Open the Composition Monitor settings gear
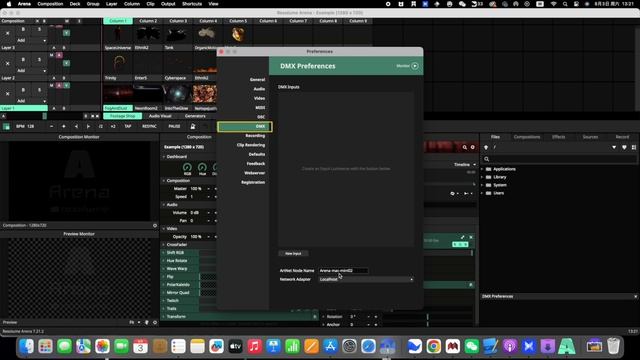The width and height of the screenshot is (640, 360). click(155, 225)
